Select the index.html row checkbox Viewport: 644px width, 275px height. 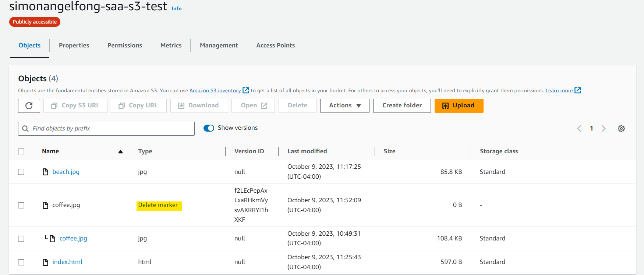click(21, 262)
